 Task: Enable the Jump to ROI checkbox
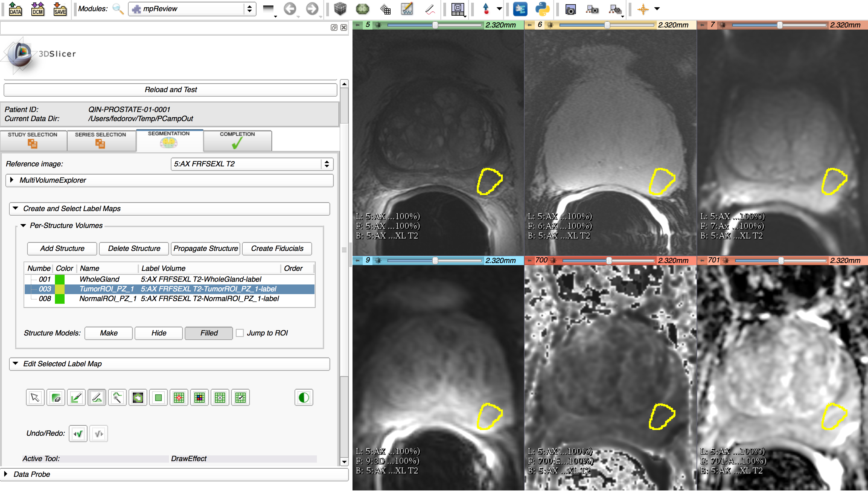[x=240, y=333]
